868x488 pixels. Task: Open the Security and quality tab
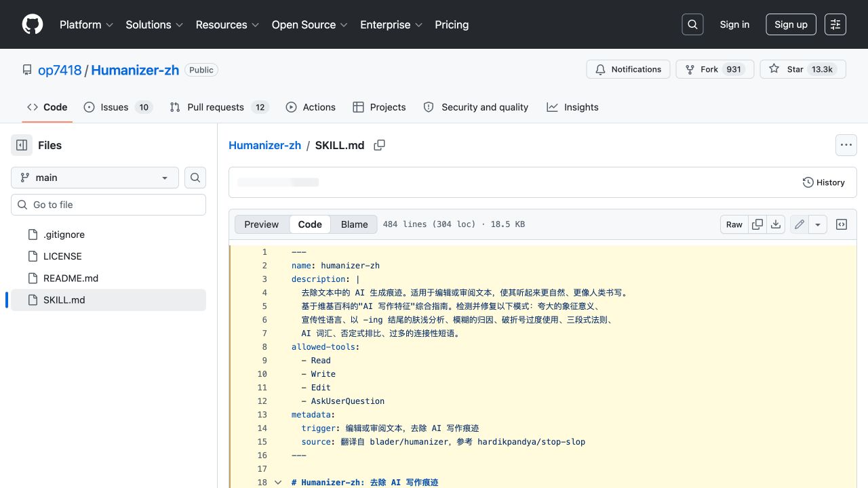coord(476,107)
